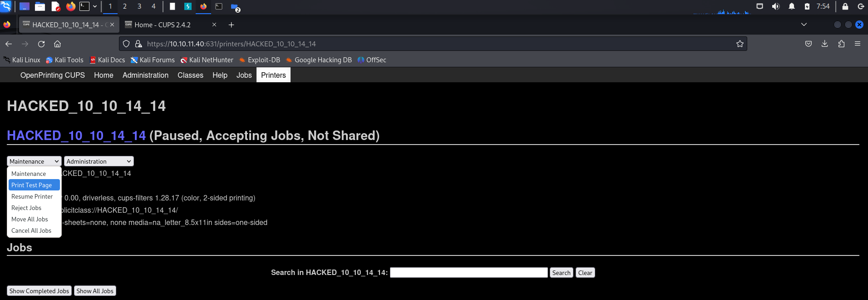
Task: Open network connection tray icon
Action: tap(759, 6)
